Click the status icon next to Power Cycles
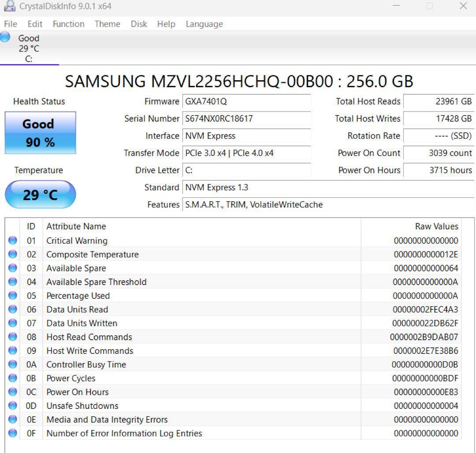This screenshot has height=453, width=476. pyautogui.click(x=13, y=378)
